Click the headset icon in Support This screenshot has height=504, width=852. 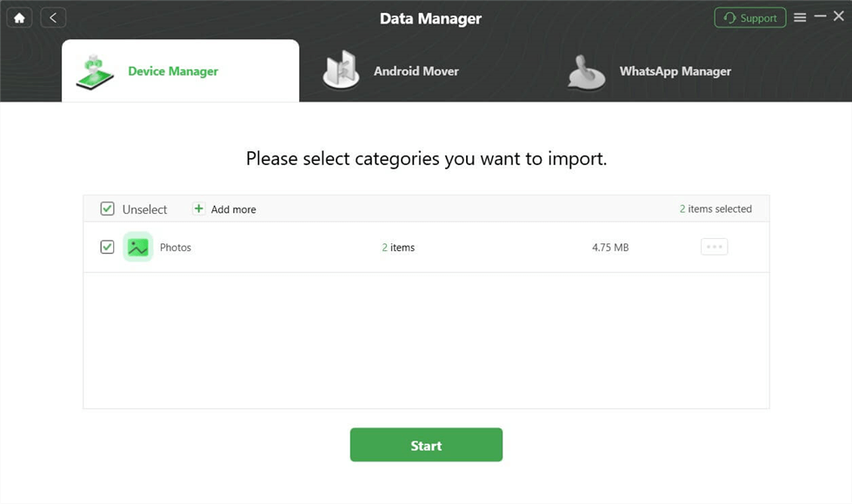click(729, 18)
